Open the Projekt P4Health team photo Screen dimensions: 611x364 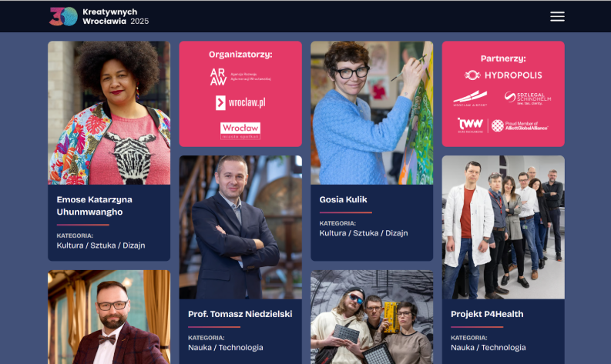503,227
